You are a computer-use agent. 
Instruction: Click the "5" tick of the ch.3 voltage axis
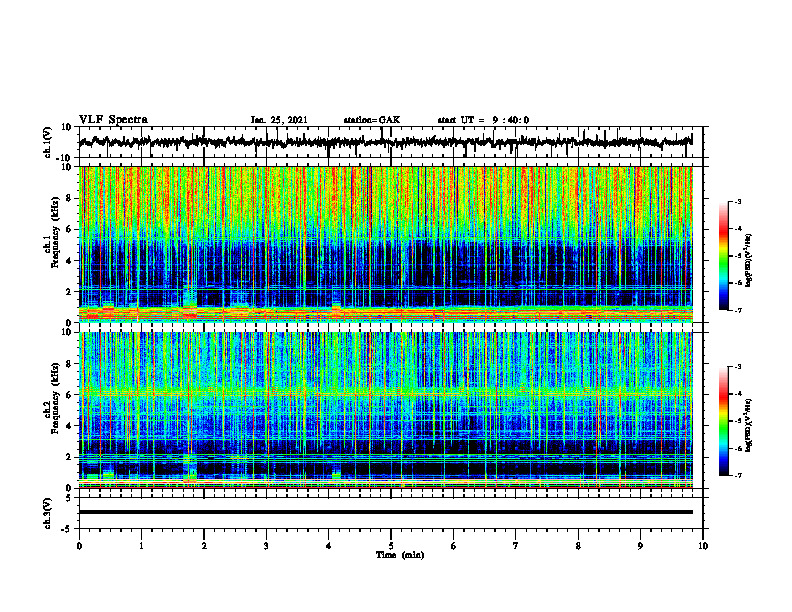click(x=69, y=498)
